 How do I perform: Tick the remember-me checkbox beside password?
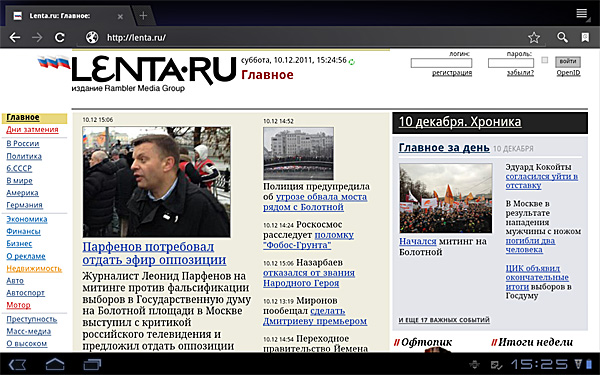545,60
